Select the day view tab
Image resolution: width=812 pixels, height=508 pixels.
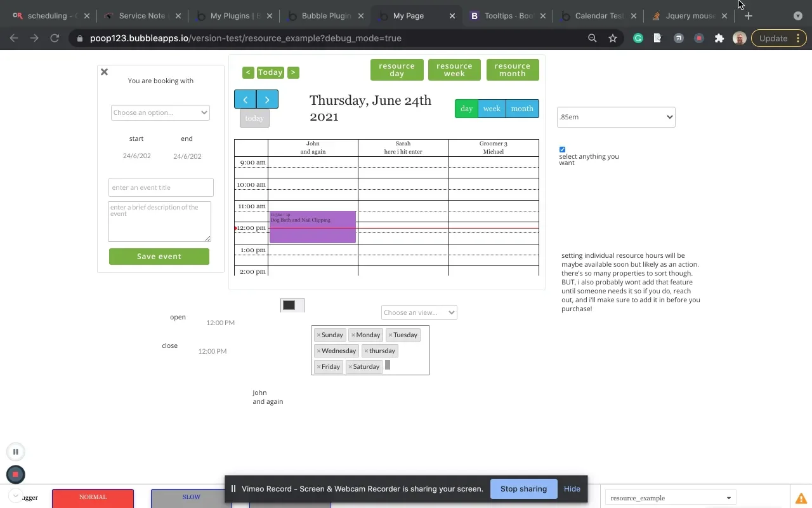[466, 109]
